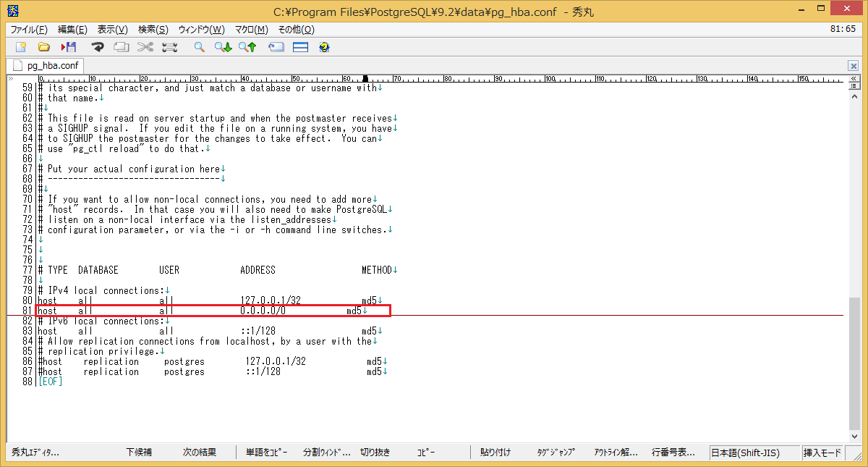The width and height of the screenshot is (868, 467).
Task: Click the New file icon
Action: pyautogui.click(x=21, y=47)
